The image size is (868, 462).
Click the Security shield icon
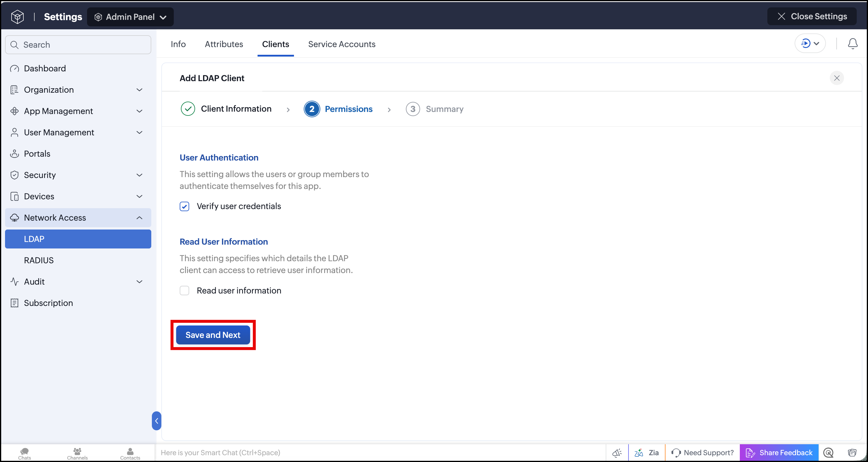(15, 175)
